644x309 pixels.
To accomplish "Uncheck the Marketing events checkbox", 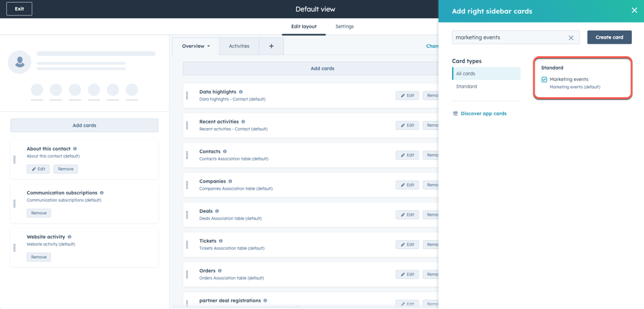I will point(544,80).
